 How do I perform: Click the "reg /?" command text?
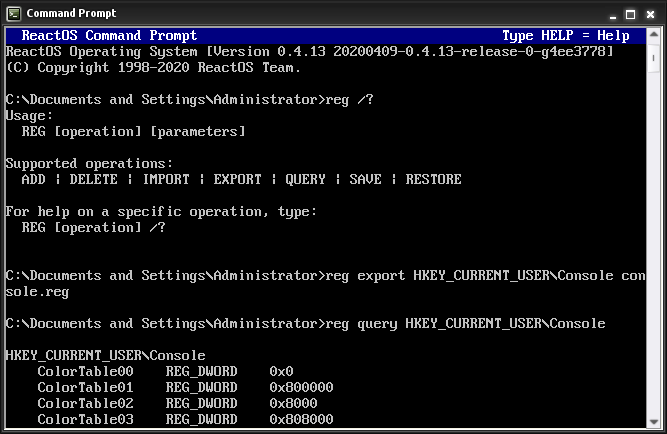point(353,100)
